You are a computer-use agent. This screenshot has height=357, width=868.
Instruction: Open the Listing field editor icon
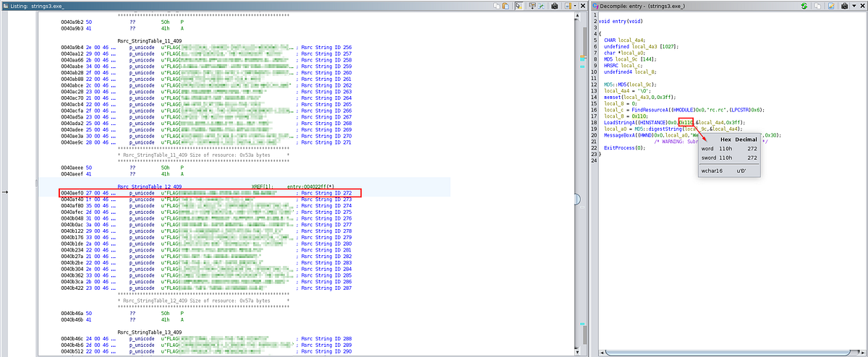532,5
